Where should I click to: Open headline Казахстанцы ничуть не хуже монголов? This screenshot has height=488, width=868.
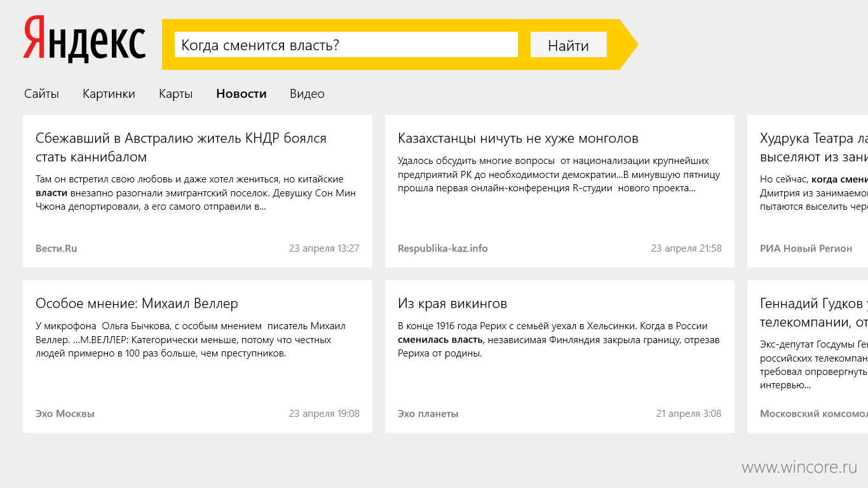point(518,139)
